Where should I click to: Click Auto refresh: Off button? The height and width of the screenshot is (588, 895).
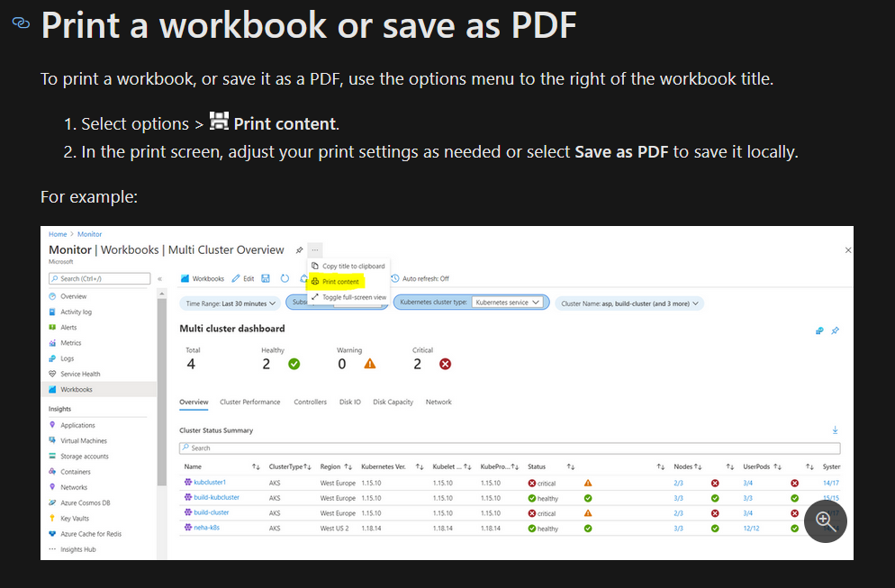tap(420, 278)
